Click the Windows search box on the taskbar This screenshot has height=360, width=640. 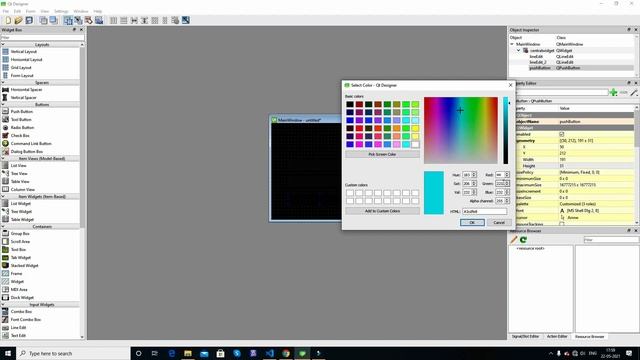tap(73, 353)
